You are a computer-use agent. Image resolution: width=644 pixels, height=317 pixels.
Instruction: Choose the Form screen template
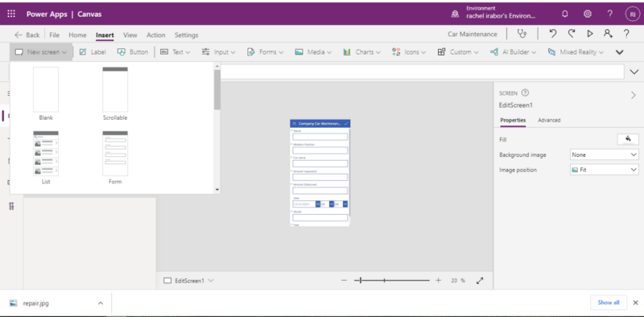click(115, 157)
